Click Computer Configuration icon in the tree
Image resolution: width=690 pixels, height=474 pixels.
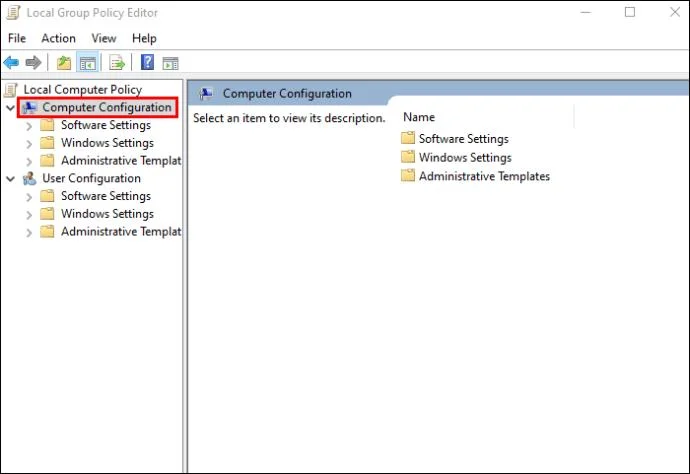point(30,107)
